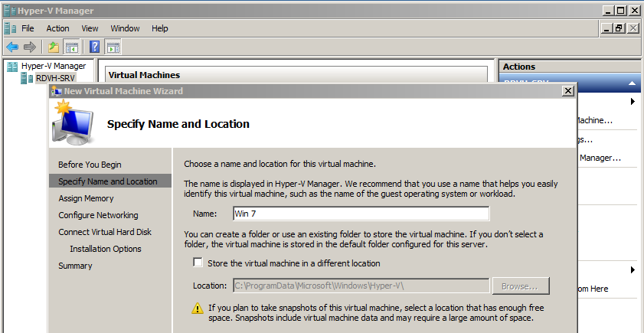Go to Before You Begin wizard step

pyautogui.click(x=90, y=165)
